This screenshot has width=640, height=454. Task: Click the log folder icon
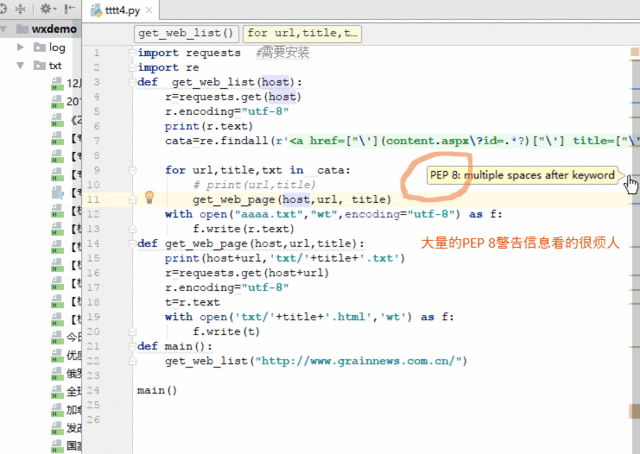point(40,47)
